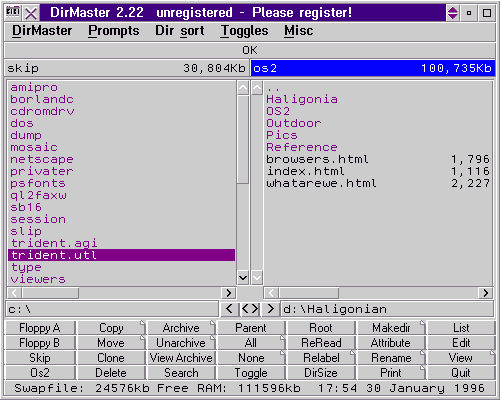500x400 pixels.
Task: Click the View button
Action: 461,358
